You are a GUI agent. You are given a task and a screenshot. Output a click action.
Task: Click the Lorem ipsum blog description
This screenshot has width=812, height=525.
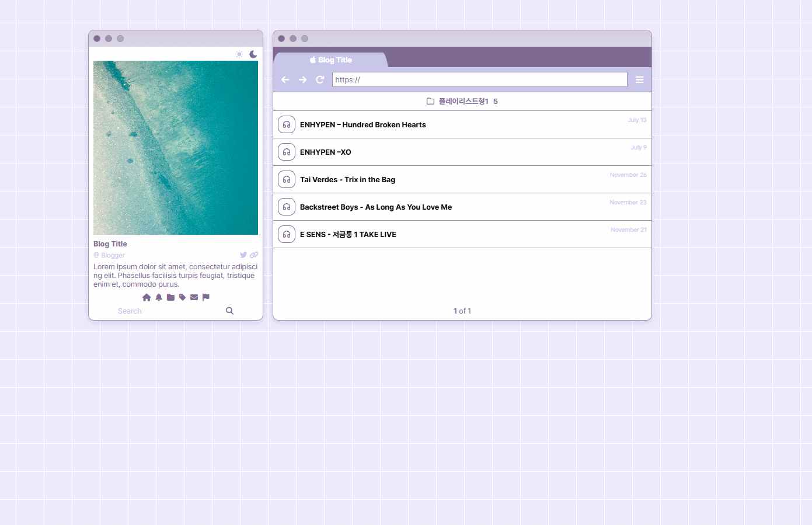click(175, 276)
